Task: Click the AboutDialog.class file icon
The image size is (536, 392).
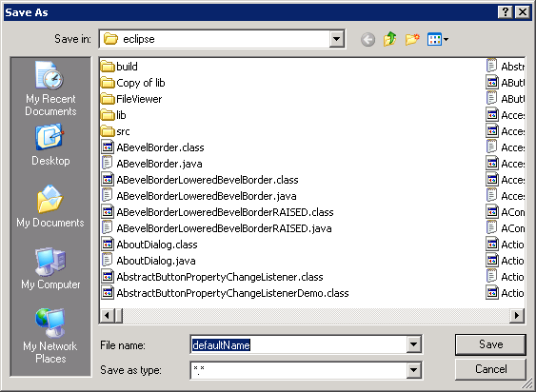Action: click(108, 245)
